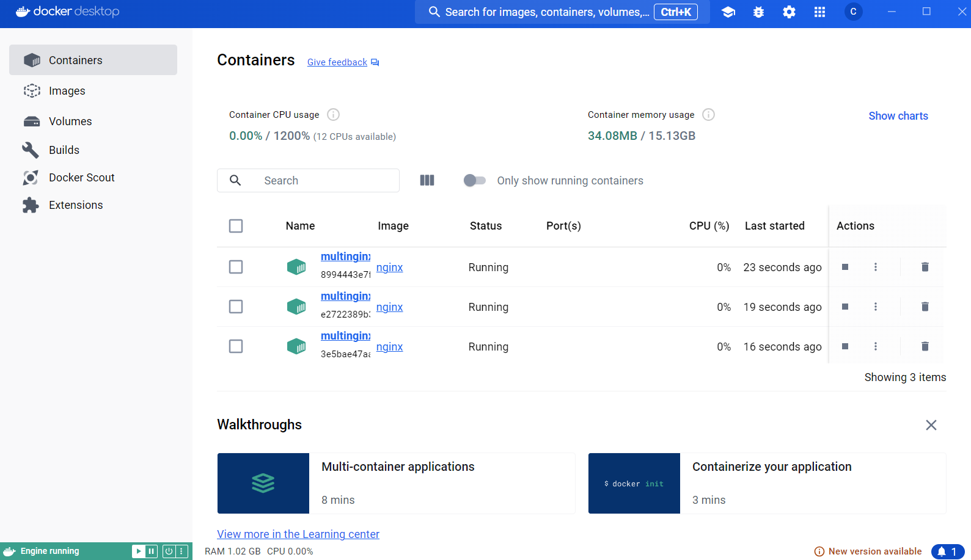Stop the container started 16 seconds ago
This screenshot has height=560, width=971.
[845, 346]
